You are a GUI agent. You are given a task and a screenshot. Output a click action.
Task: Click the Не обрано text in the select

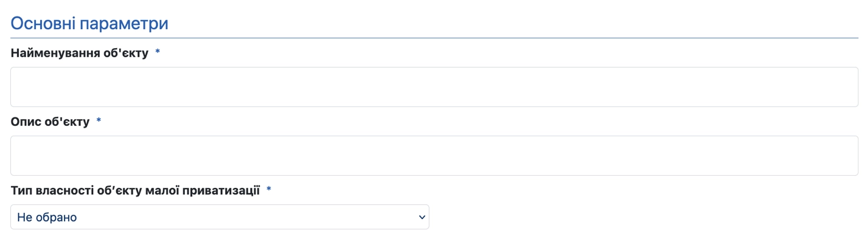(47, 217)
